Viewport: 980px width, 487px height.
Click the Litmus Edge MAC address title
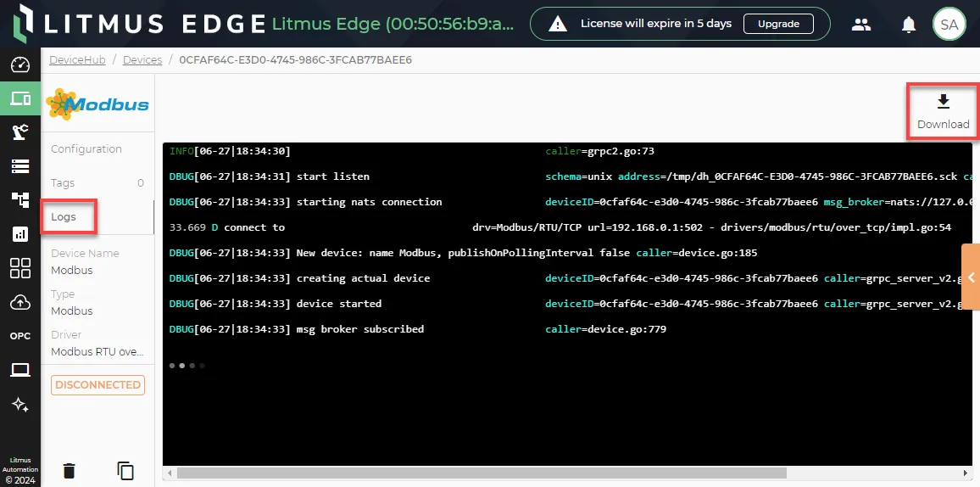[x=393, y=24]
